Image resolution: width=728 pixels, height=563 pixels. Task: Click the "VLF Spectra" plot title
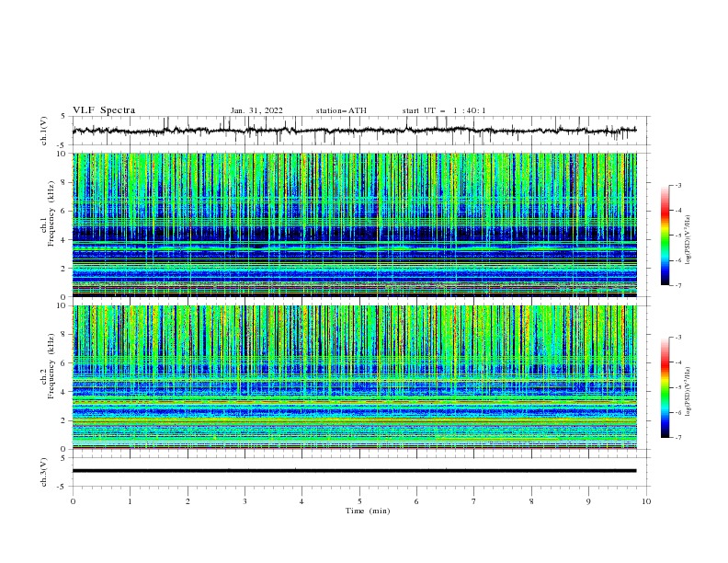pyautogui.click(x=104, y=110)
